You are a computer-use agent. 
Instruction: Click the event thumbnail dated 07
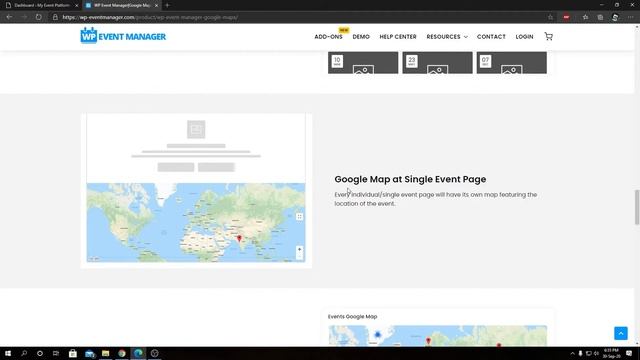click(511, 62)
